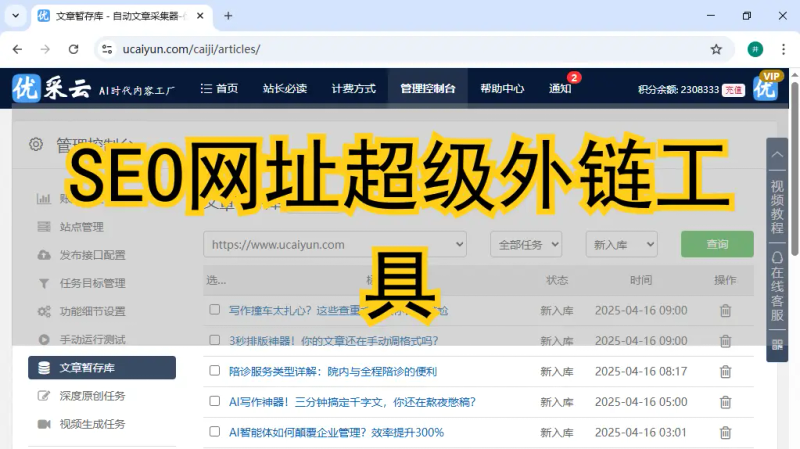Open article 陪诊服务类型详解：院内与全程陪诊的便利
Image resolution: width=800 pixels, height=449 pixels.
tap(333, 371)
